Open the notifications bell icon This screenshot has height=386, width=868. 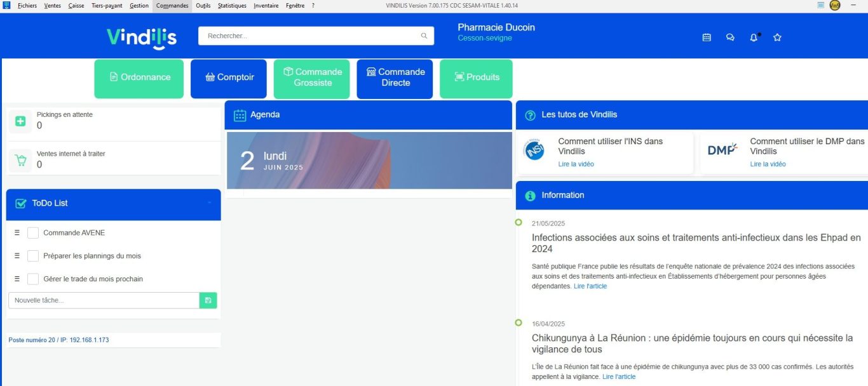pos(754,37)
